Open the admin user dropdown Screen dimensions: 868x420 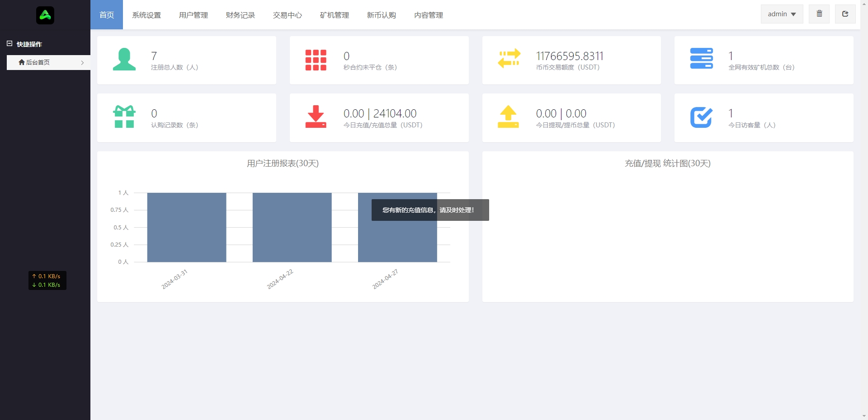pyautogui.click(x=782, y=14)
